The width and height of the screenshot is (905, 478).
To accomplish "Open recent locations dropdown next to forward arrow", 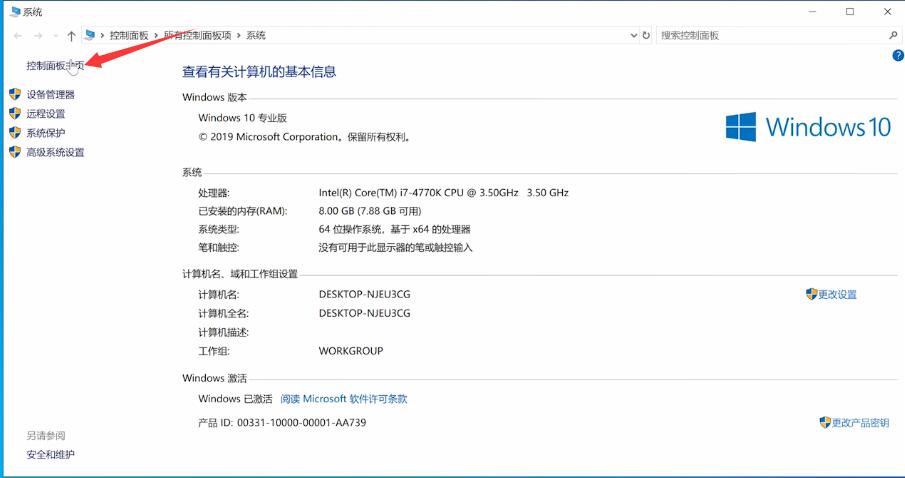I will pos(55,36).
